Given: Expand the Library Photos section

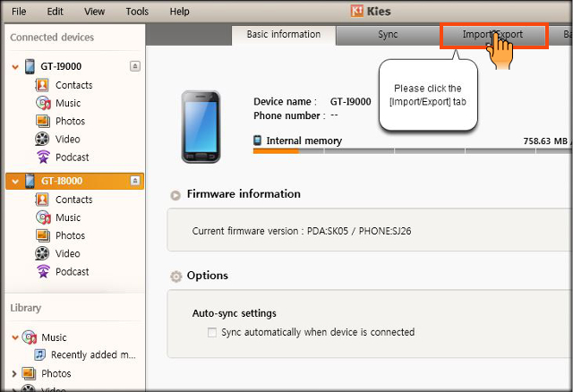Looking at the screenshot, I should 14,374.
